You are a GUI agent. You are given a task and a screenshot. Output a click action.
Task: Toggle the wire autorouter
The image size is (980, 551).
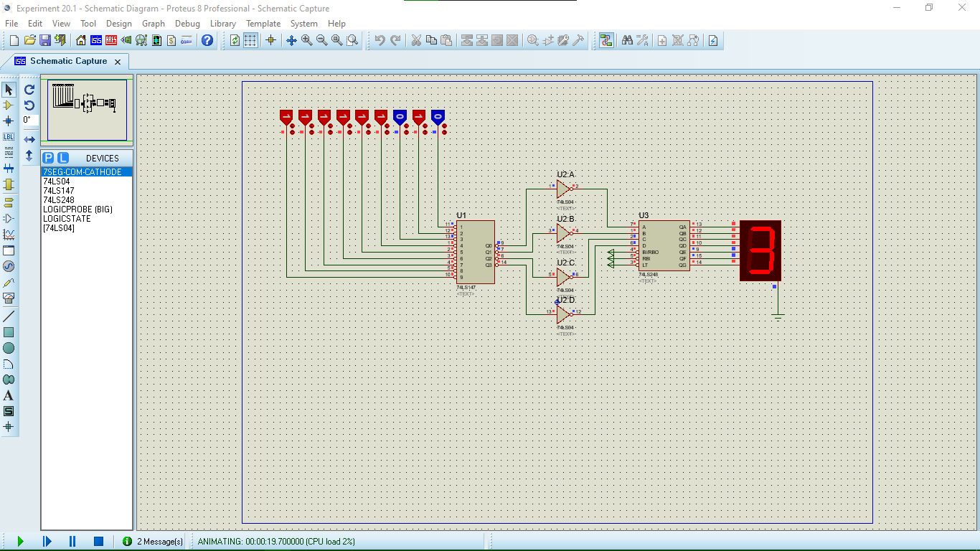click(x=606, y=40)
